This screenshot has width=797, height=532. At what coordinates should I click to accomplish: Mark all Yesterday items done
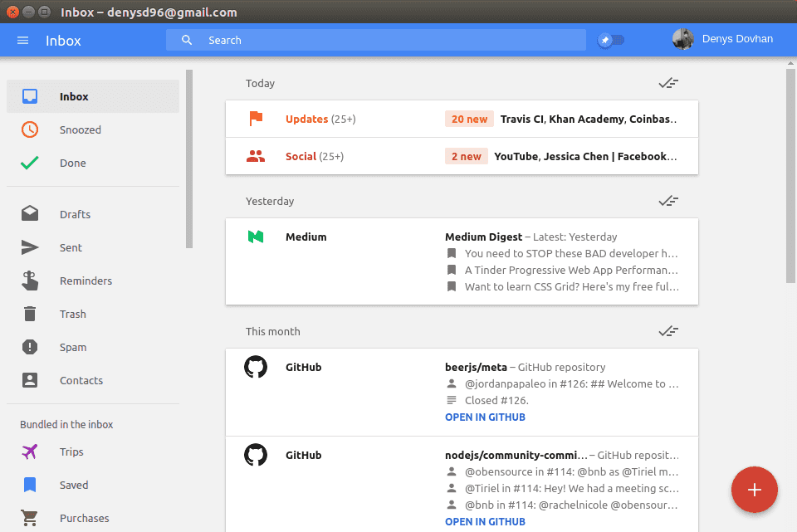point(668,201)
